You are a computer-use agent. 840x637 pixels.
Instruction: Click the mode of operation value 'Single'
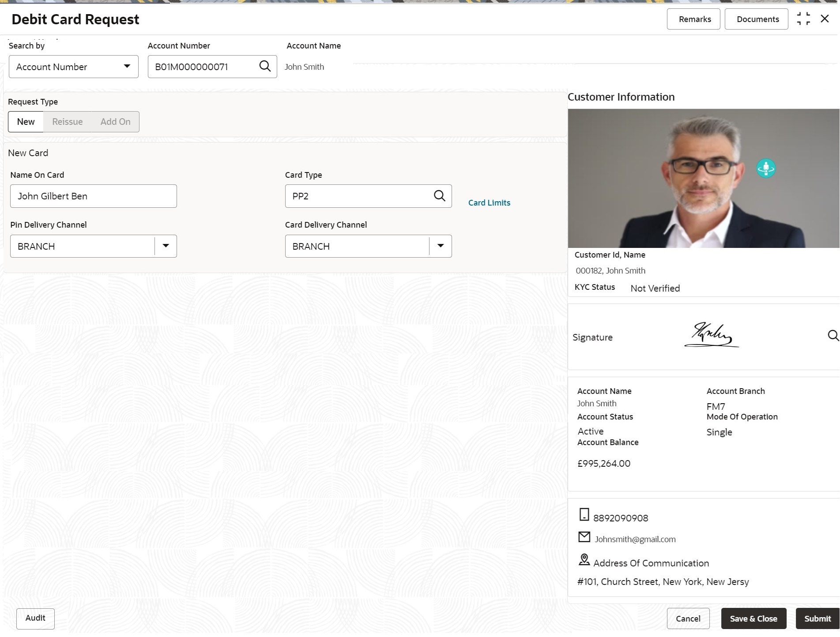click(719, 432)
